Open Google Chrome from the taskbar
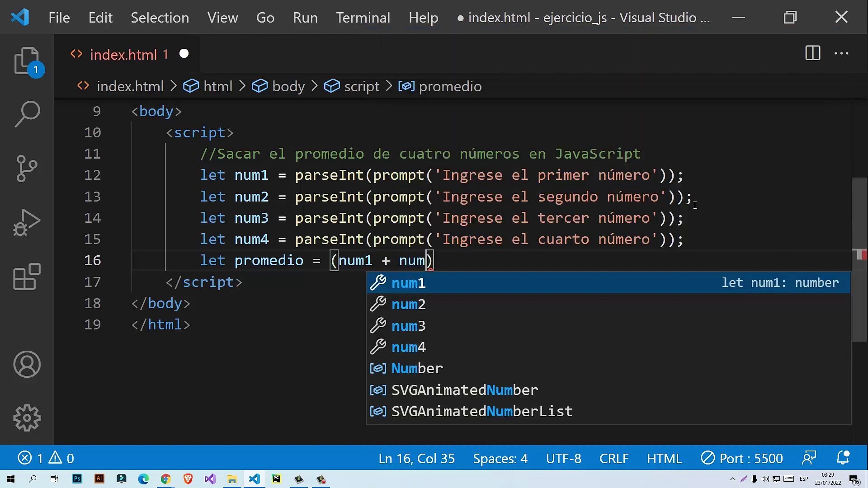The width and height of the screenshot is (868, 488). [165, 479]
